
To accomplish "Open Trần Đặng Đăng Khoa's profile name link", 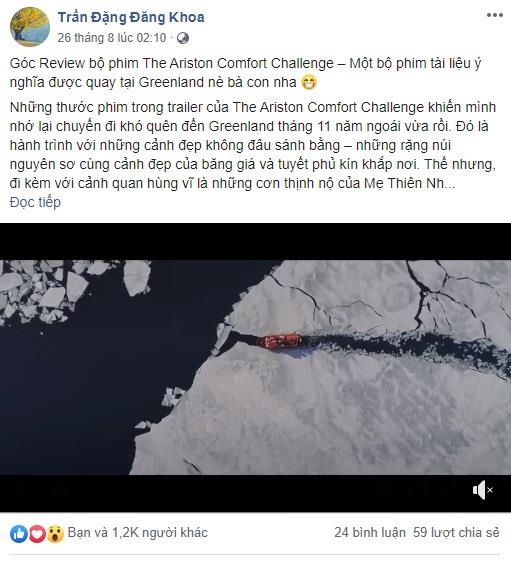I will [131, 17].
